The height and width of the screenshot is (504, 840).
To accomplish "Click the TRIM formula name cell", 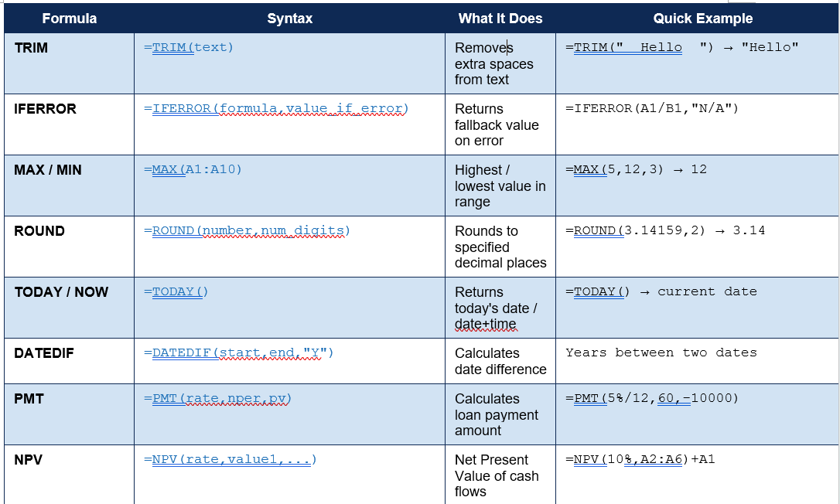I will pos(69,63).
